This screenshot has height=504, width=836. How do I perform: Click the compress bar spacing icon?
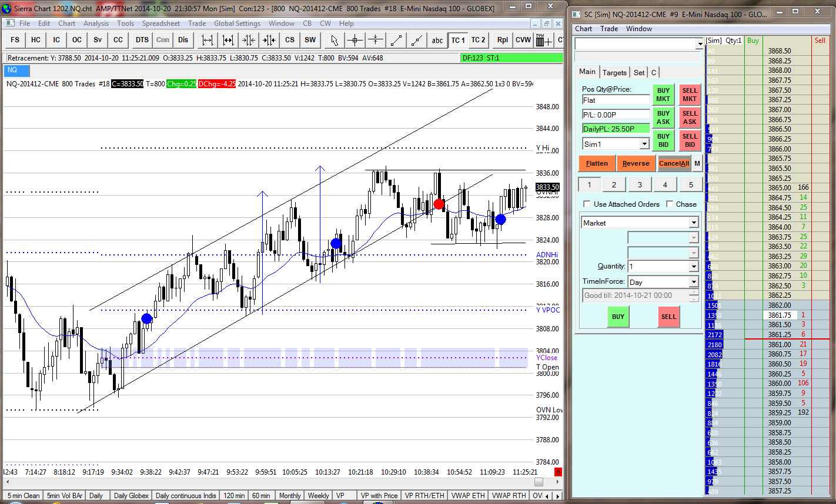click(249, 40)
